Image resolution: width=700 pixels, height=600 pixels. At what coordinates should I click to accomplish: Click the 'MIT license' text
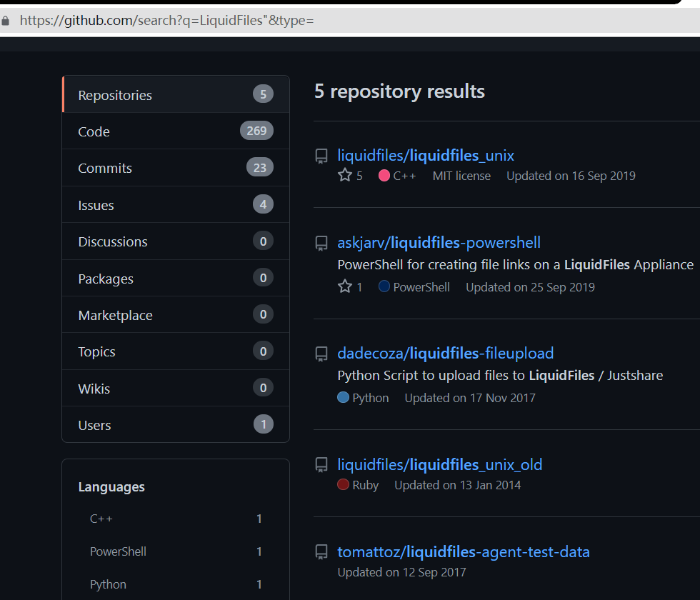[x=461, y=176]
